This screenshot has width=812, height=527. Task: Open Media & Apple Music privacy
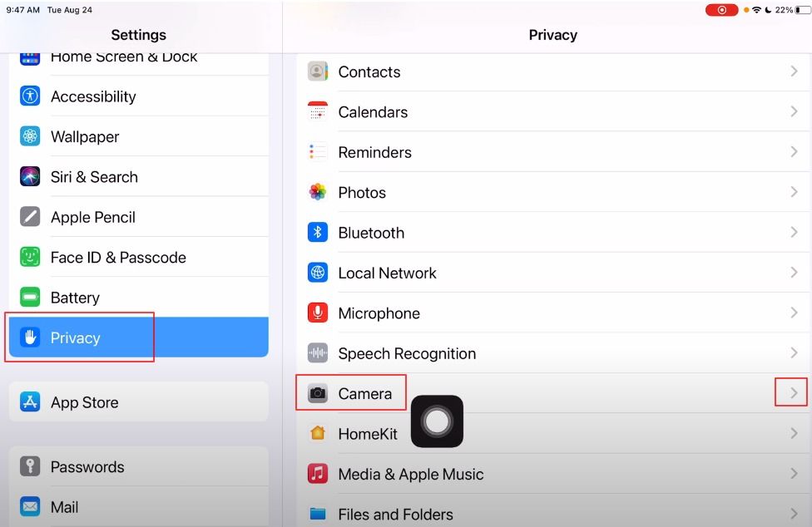(x=552, y=474)
